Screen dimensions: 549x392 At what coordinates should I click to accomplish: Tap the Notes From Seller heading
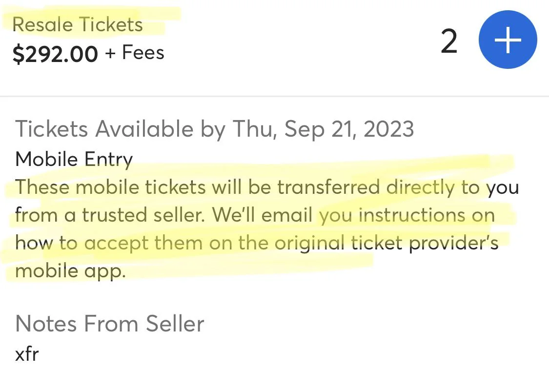pyautogui.click(x=109, y=323)
